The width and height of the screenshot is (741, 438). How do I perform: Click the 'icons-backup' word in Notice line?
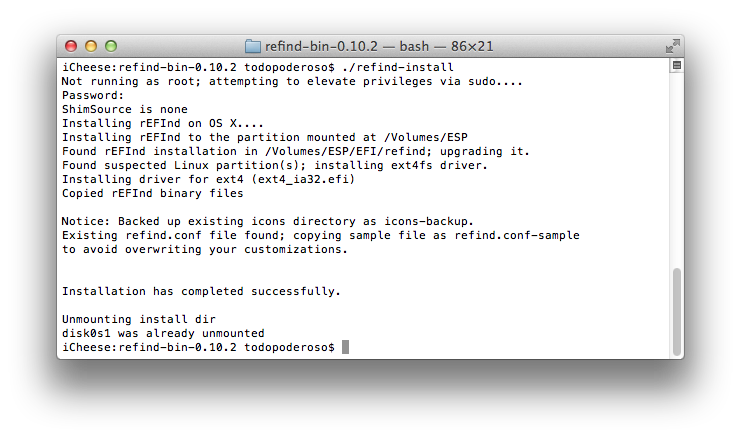tap(426, 221)
